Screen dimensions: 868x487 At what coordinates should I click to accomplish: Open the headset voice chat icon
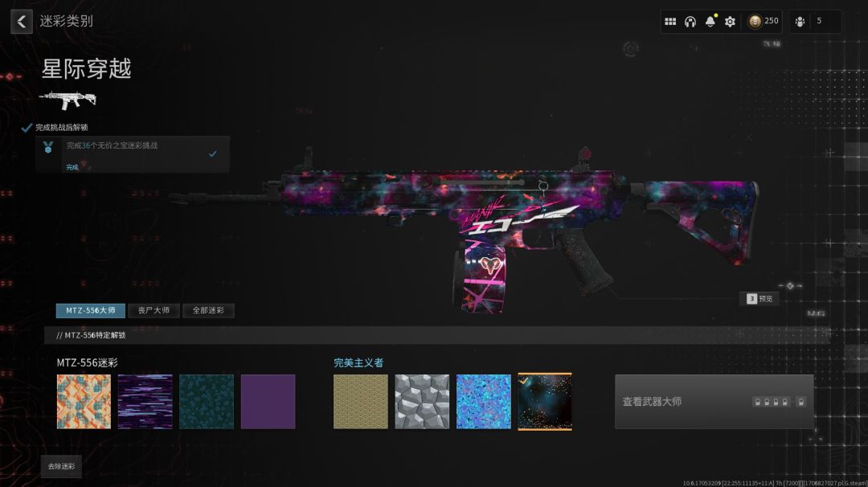tap(690, 22)
